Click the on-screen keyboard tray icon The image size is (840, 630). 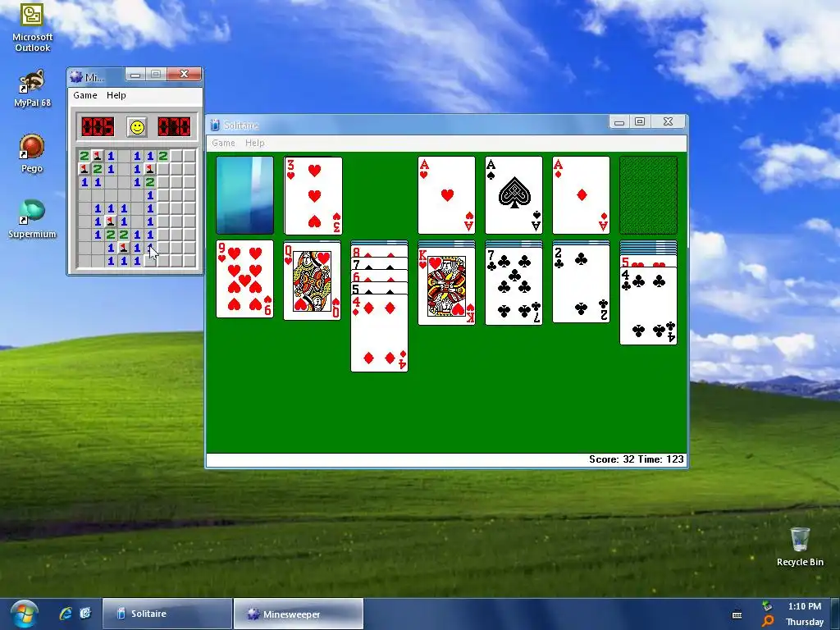737,614
